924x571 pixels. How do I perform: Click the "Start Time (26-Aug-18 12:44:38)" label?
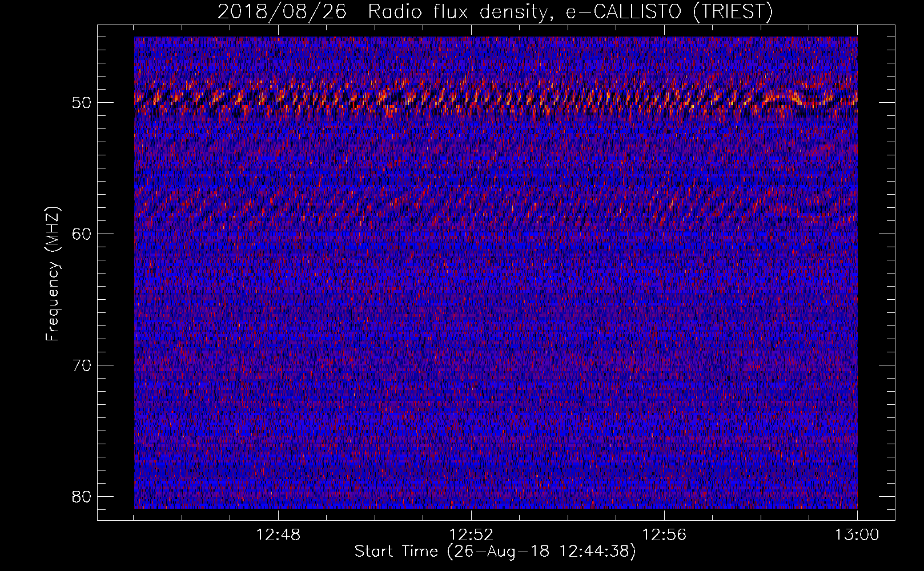(495, 552)
